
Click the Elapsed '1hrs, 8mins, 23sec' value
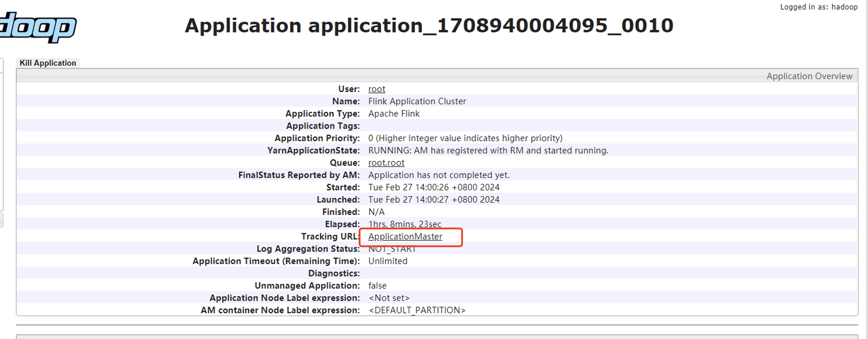tap(405, 224)
